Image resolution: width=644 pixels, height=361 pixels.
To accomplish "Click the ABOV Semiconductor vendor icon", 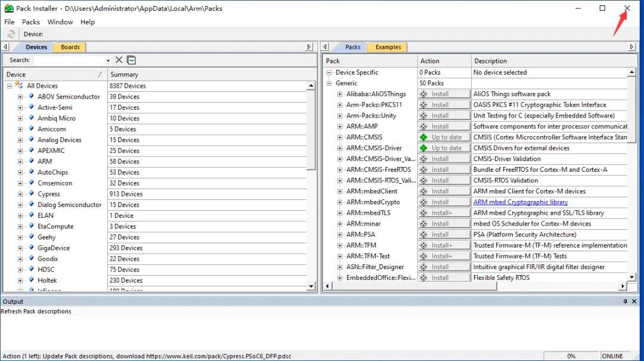I will pyautogui.click(x=31, y=96).
